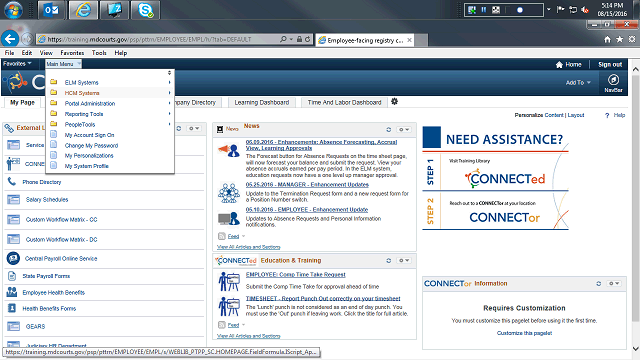Open 05.25.2016 MANAGER Enhancement Updates article
The height and width of the screenshot is (360, 640).
[307, 184]
